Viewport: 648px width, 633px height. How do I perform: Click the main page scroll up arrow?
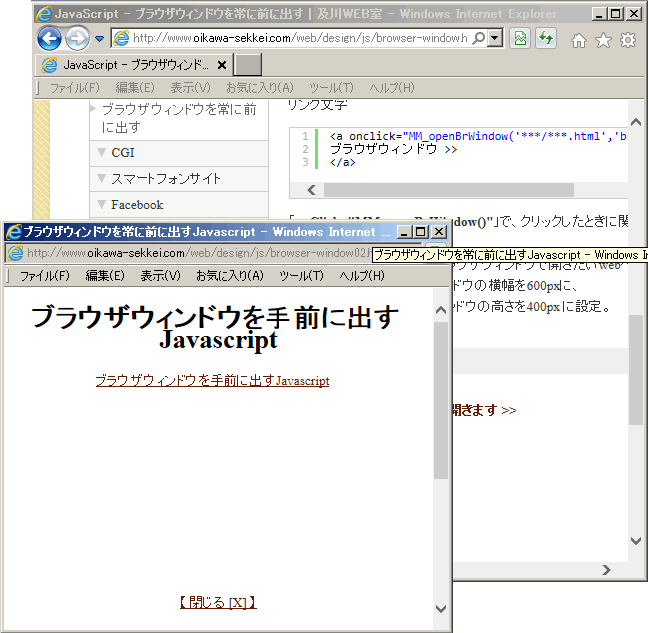[x=636, y=122]
